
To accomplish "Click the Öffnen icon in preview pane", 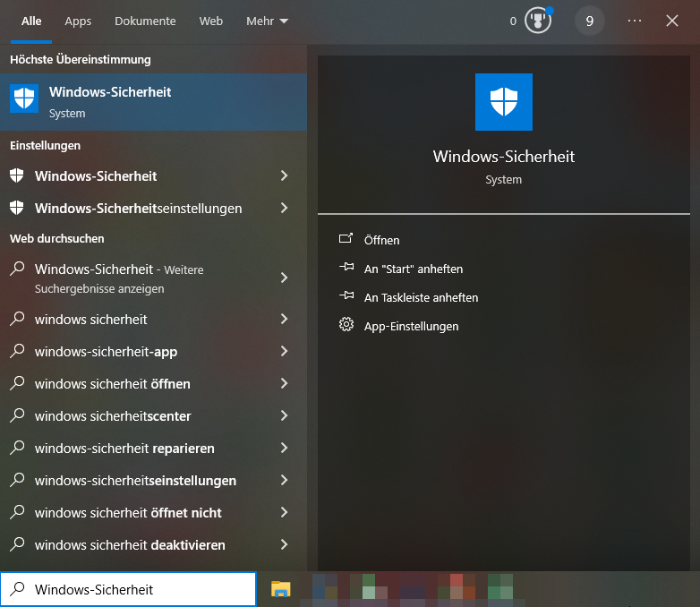I will tap(346, 239).
